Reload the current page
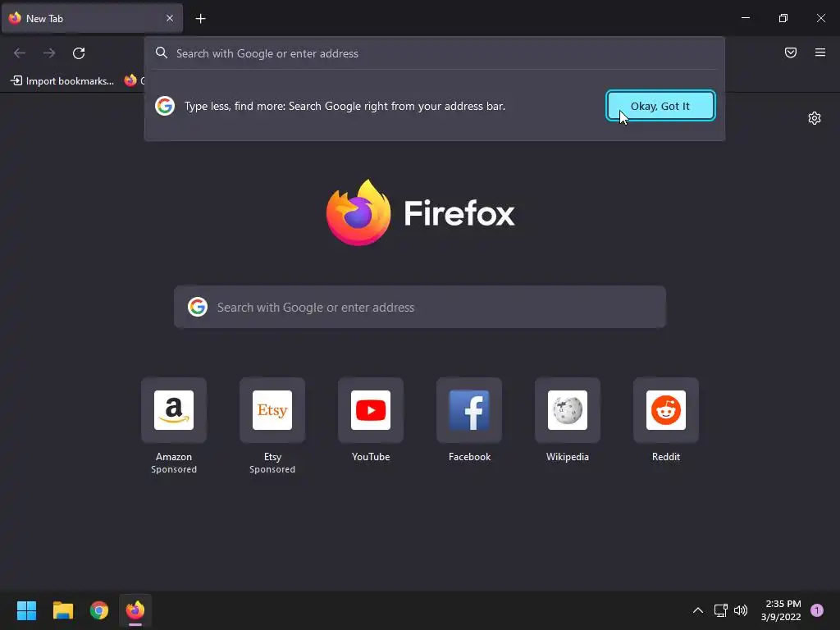The height and width of the screenshot is (630, 840). (79, 53)
